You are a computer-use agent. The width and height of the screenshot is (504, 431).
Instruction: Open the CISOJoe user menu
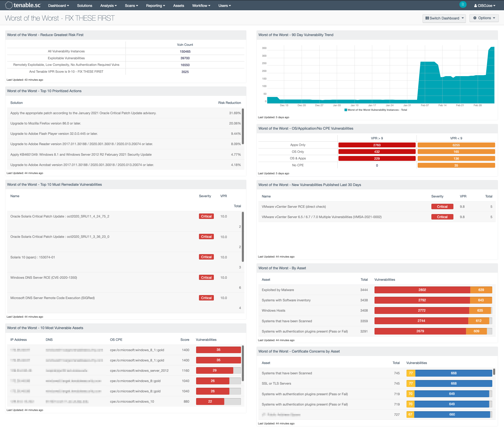click(x=485, y=5)
